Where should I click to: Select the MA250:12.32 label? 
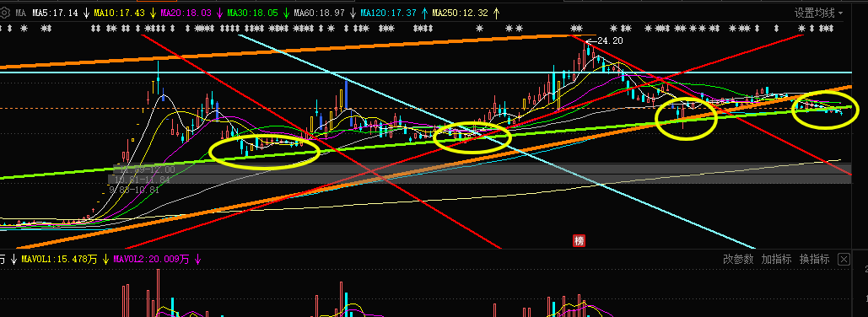tap(460, 13)
